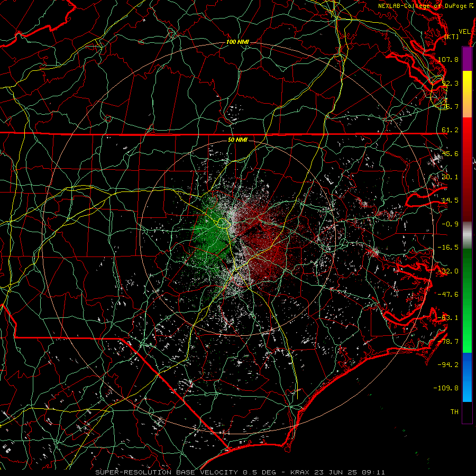Click the 45.6 scale value
Screen dimensions: 476x476
coord(450,153)
